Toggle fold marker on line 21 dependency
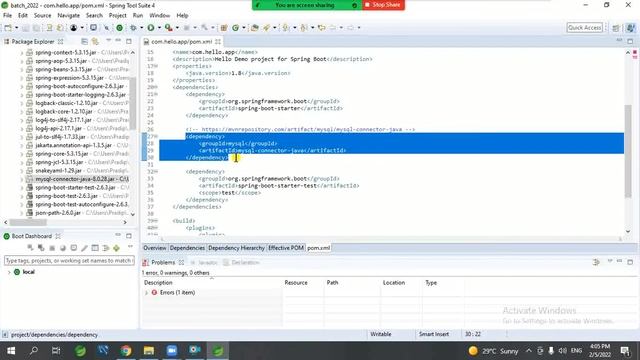 click(156, 94)
